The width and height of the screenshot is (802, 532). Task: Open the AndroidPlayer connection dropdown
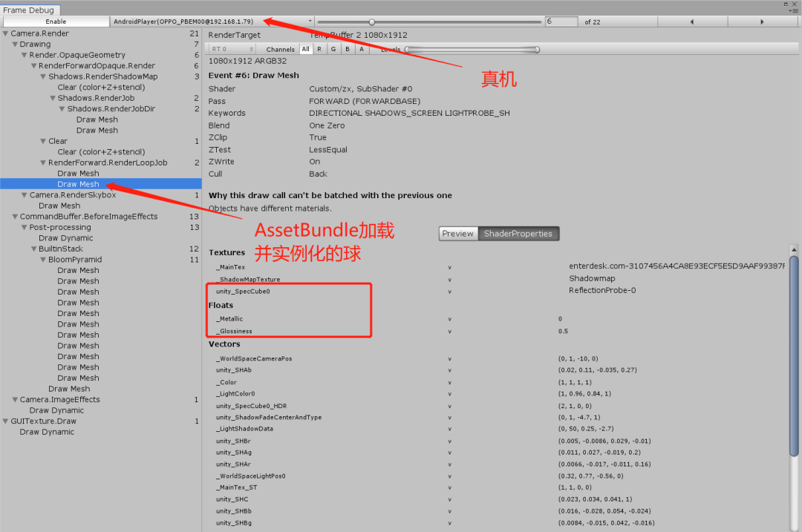[212, 22]
